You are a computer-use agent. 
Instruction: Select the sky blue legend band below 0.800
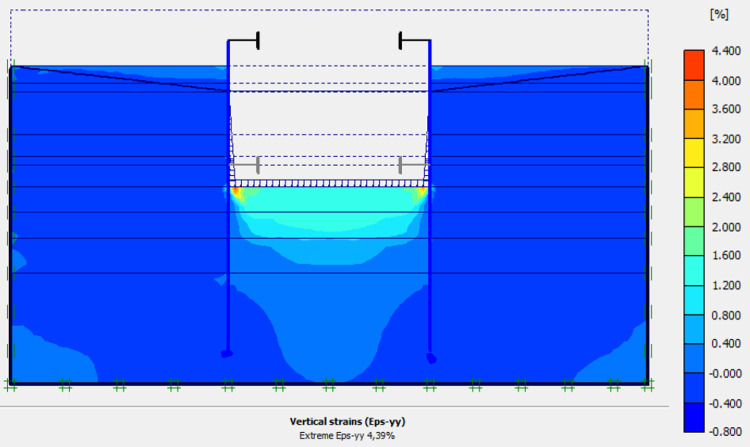point(694,329)
